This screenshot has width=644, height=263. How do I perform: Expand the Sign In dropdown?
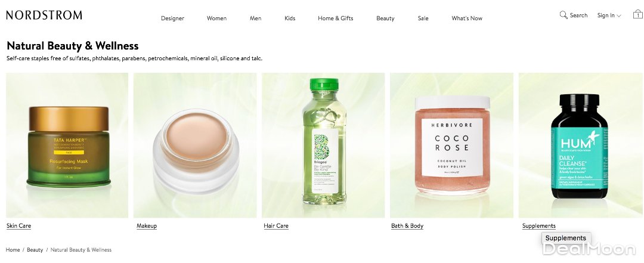pos(609,16)
